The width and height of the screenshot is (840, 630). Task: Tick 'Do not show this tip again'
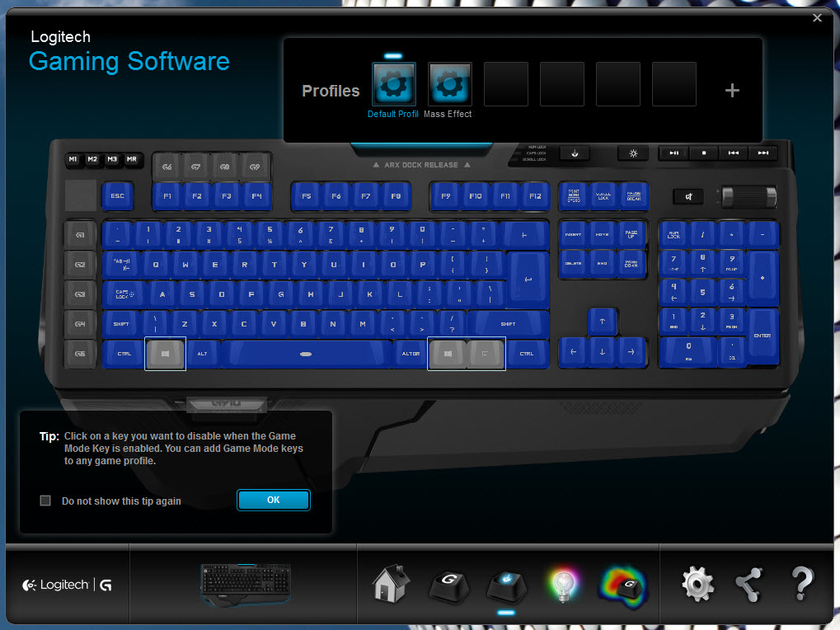pyautogui.click(x=45, y=501)
